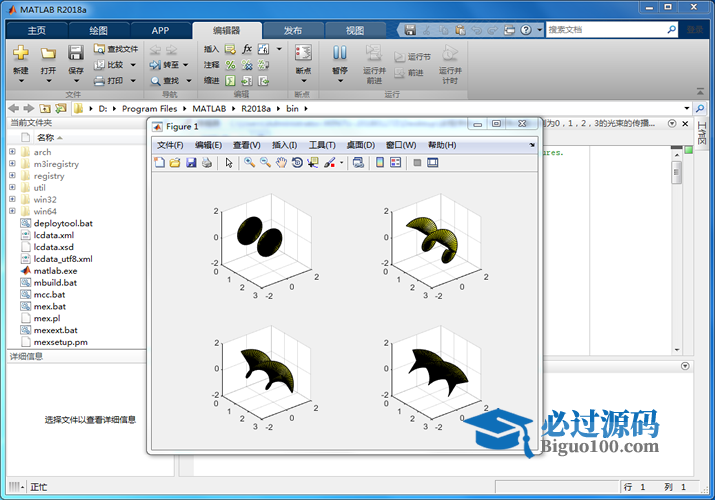This screenshot has height=500, width=715.
Task: Open the 比较 dropdown arrow
Action: [133, 65]
